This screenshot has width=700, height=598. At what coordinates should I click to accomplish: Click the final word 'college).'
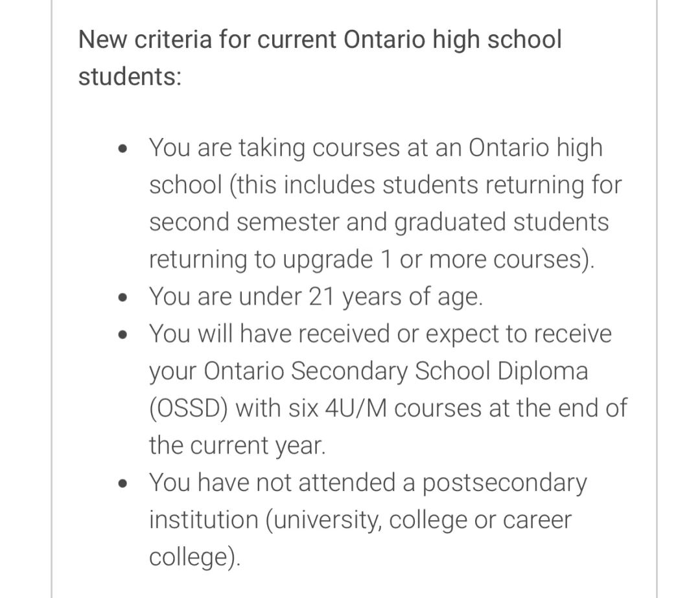click(194, 558)
